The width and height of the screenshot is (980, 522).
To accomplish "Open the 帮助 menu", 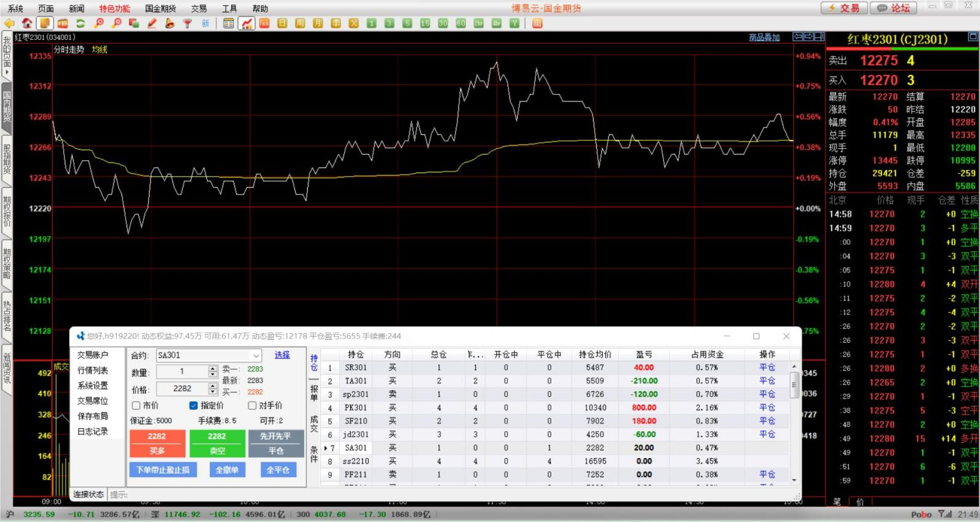I will [x=260, y=9].
